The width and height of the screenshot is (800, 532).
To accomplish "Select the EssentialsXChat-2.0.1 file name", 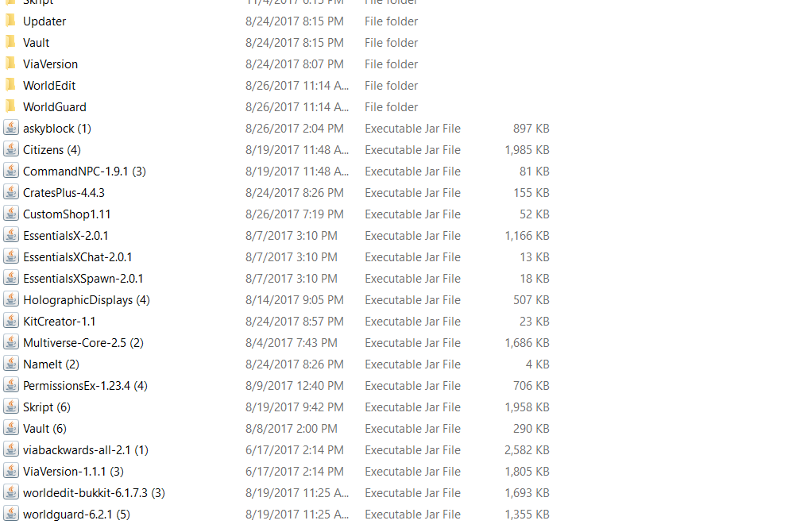I will [x=78, y=257].
